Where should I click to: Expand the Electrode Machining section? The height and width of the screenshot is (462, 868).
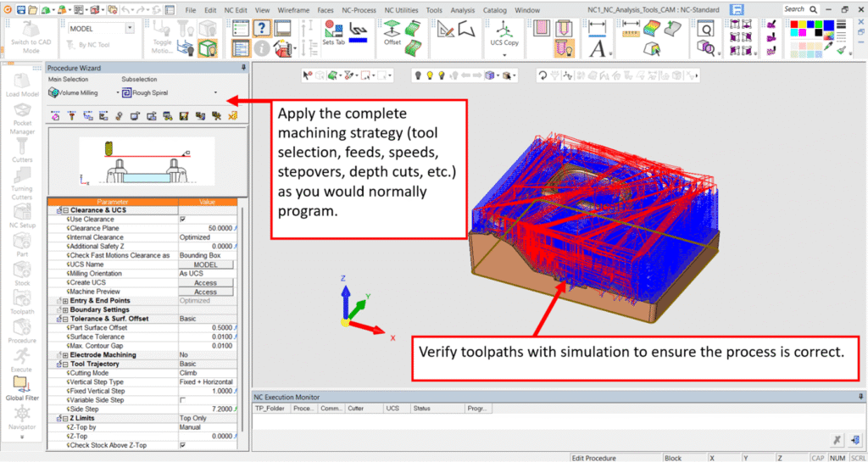(x=65, y=355)
